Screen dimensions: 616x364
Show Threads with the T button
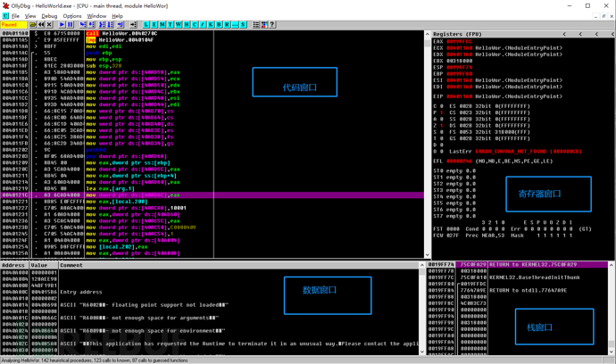pos(171,24)
